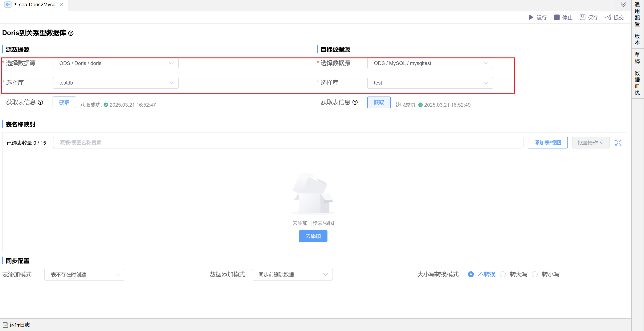Click help icon beside Doris到关系型数据库 title

pyautogui.click(x=71, y=33)
